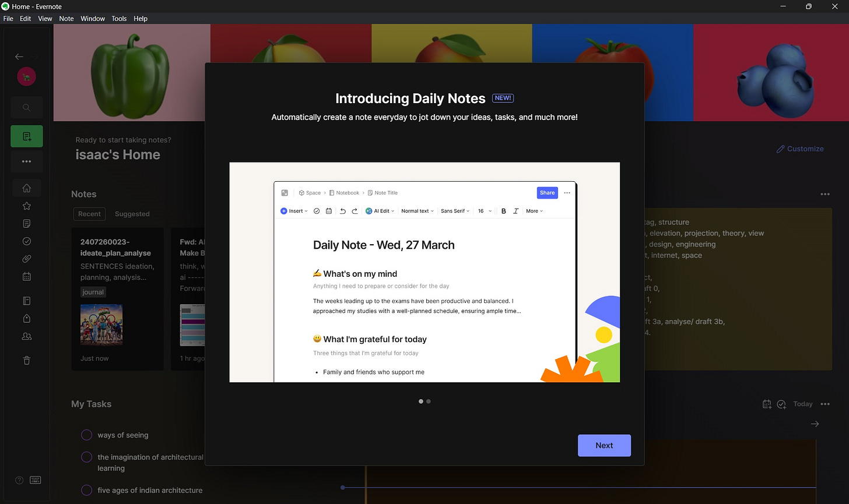Switch to the Recent notes tab
849x504 pixels.
click(89, 214)
